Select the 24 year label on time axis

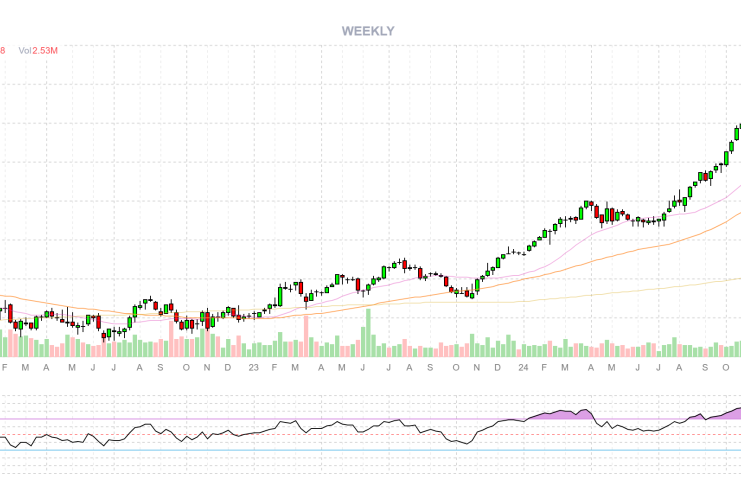[x=523, y=367]
